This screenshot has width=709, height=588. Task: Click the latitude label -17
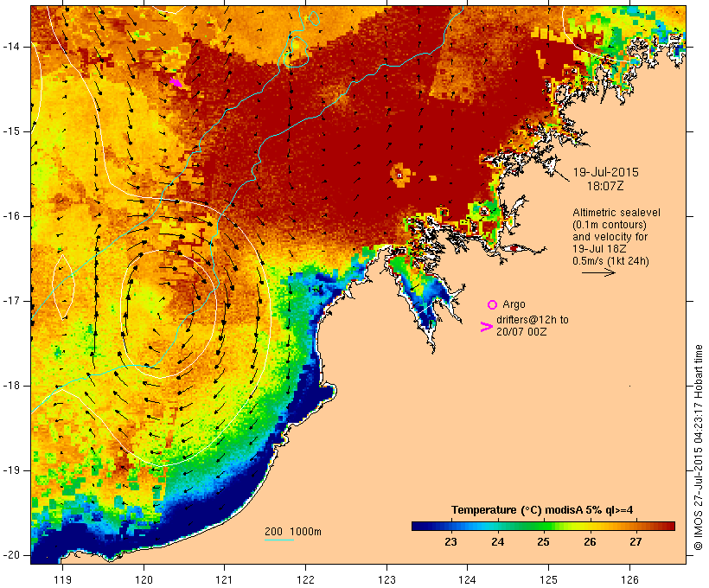point(11,301)
